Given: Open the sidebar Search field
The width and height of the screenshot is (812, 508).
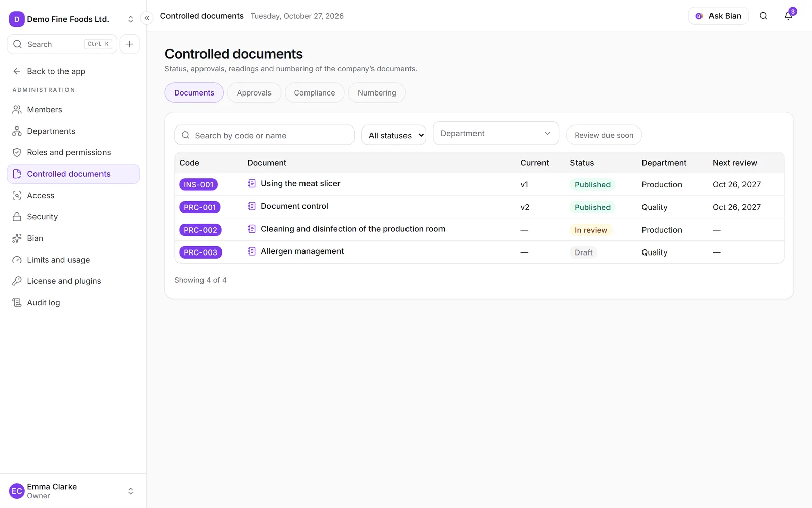Looking at the screenshot, I should coord(62,44).
